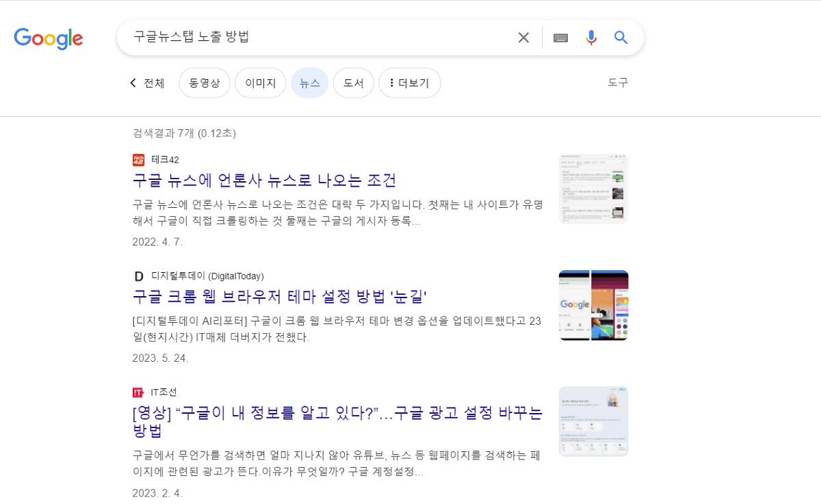Start voice search with microphone icon
This screenshot has height=504, width=821.
pyautogui.click(x=591, y=38)
